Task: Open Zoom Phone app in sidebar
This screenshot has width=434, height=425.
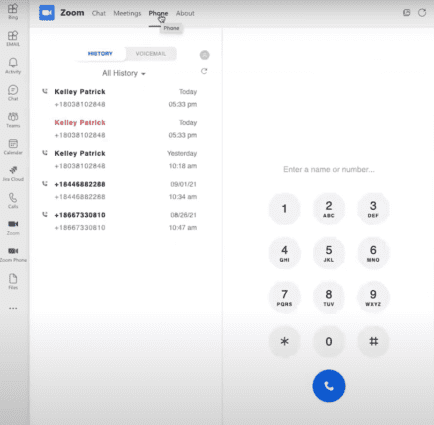Action: 13,255
